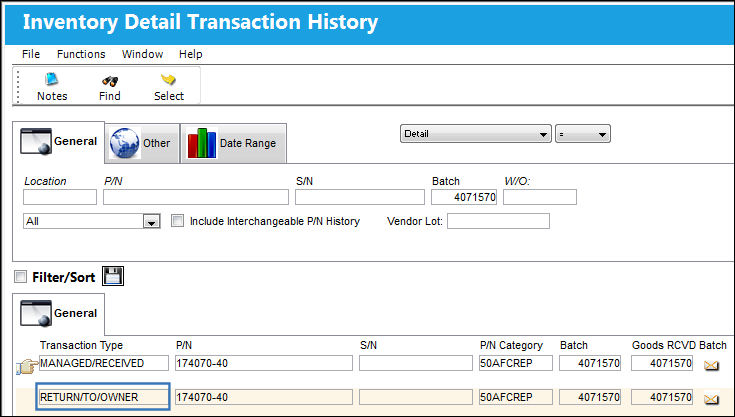Click Batch 4071570 in RETURN/TO/OWNER row
This screenshot has height=417, width=735.
[590, 397]
